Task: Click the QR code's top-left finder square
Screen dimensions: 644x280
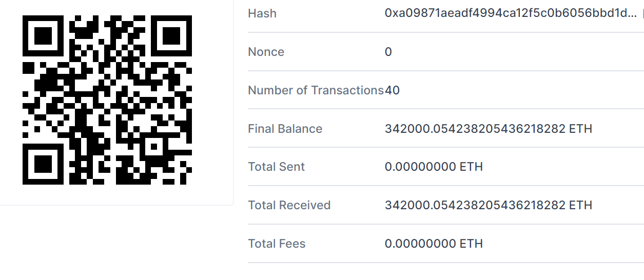Action: click(x=43, y=35)
